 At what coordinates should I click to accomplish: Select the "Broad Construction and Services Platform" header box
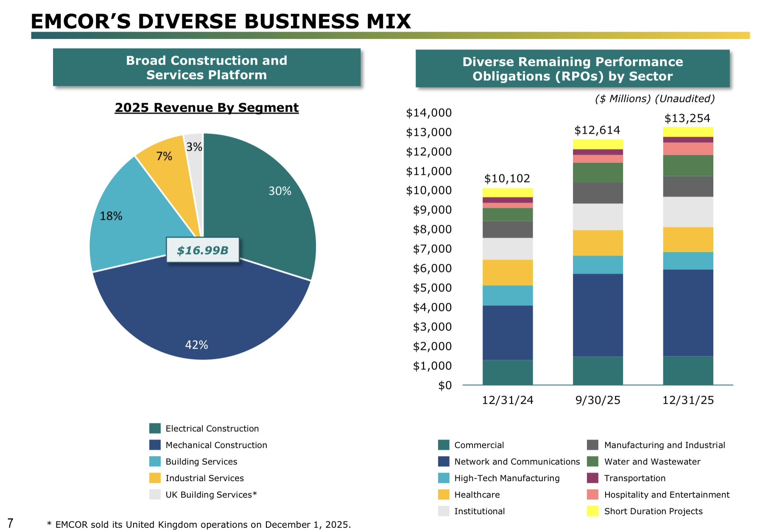coord(207,67)
